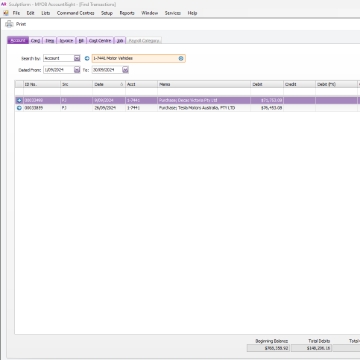Click the 9/09/2024 date cell
Image resolution: width=360 pixels, height=360 pixels.
[x=109, y=100]
